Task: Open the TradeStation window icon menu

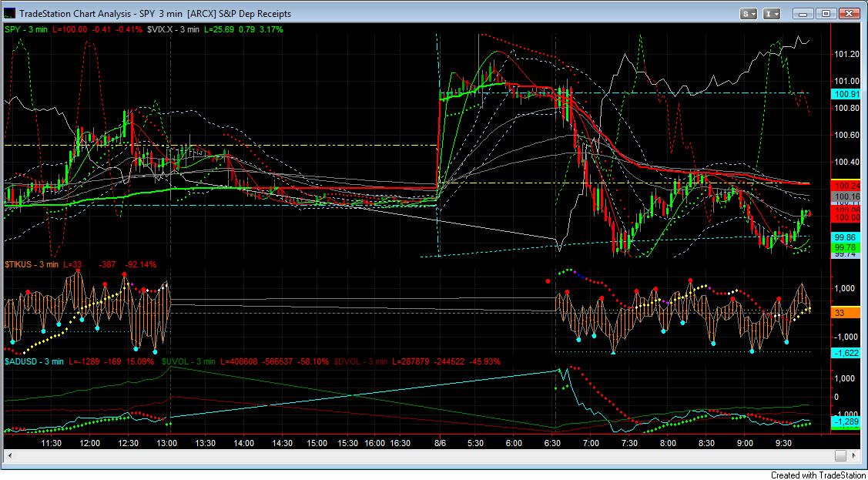Action: (x=10, y=13)
